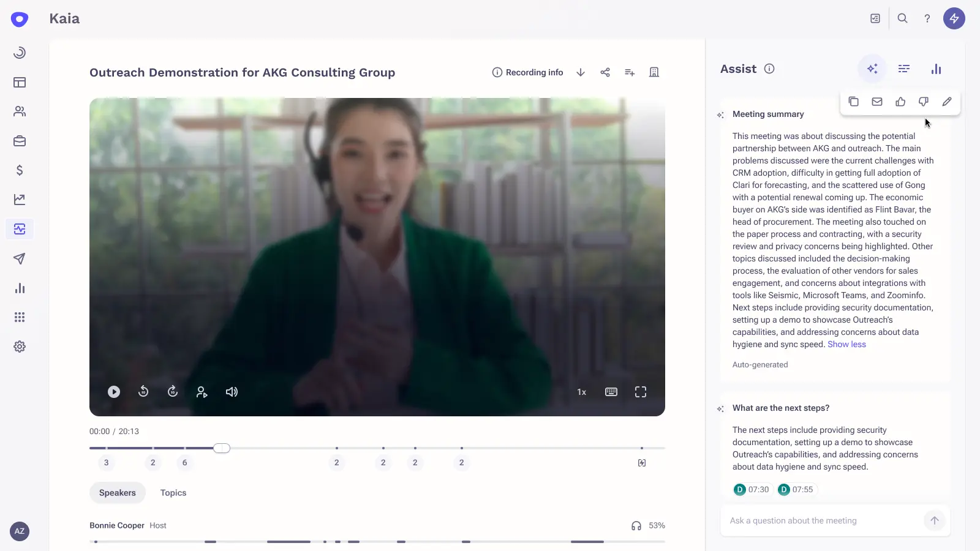This screenshot has height=551, width=980.
Task: Click the timeline playhead handle
Action: point(222,448)
